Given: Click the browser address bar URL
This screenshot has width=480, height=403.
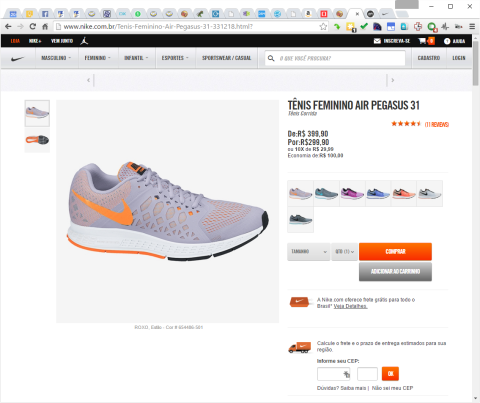Looking at the screenshot, I should click(x=158, y=26).
